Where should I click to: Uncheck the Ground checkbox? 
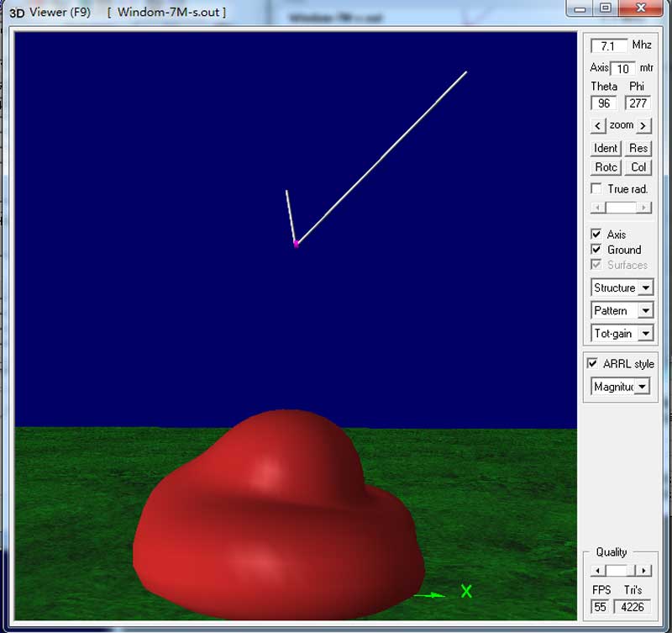(596, 249)
